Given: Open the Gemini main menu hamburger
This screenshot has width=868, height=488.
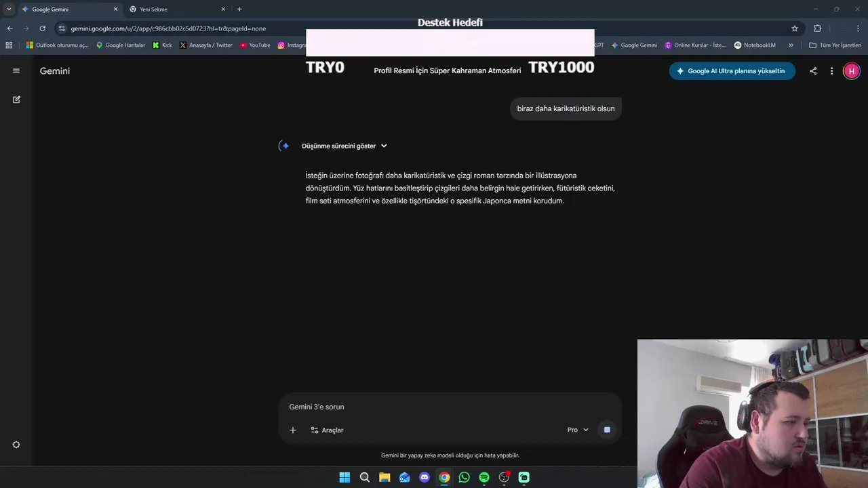Looking at the screenshot, I should [16, 70].
